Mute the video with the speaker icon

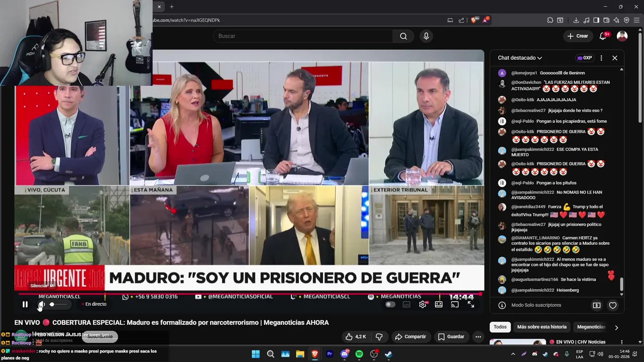[41, 304]
